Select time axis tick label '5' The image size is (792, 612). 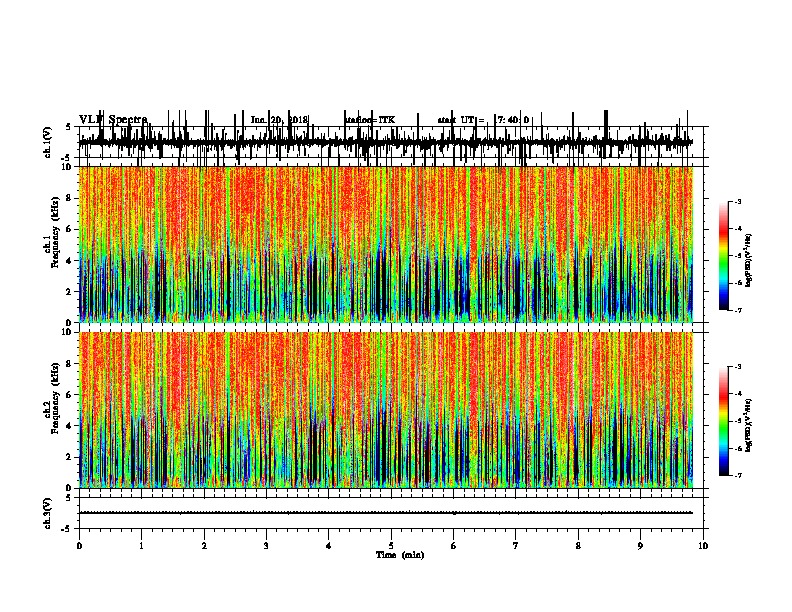click(391, 546)
